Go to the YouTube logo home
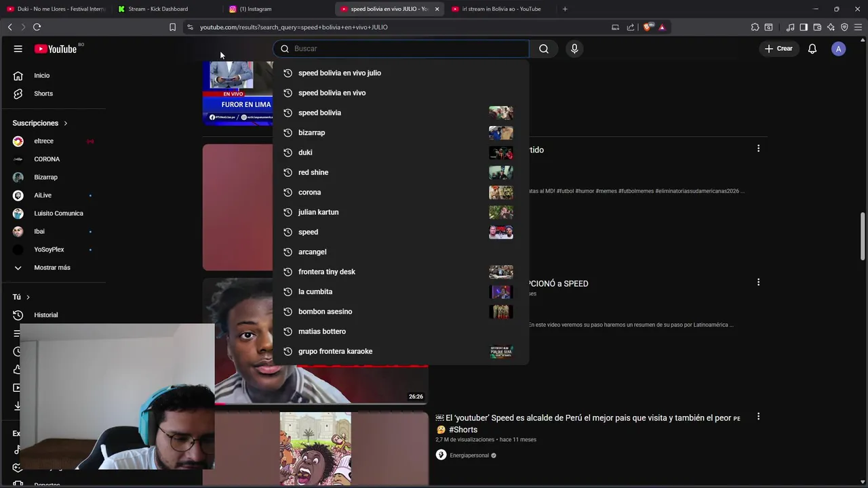 tap(56, 49)
